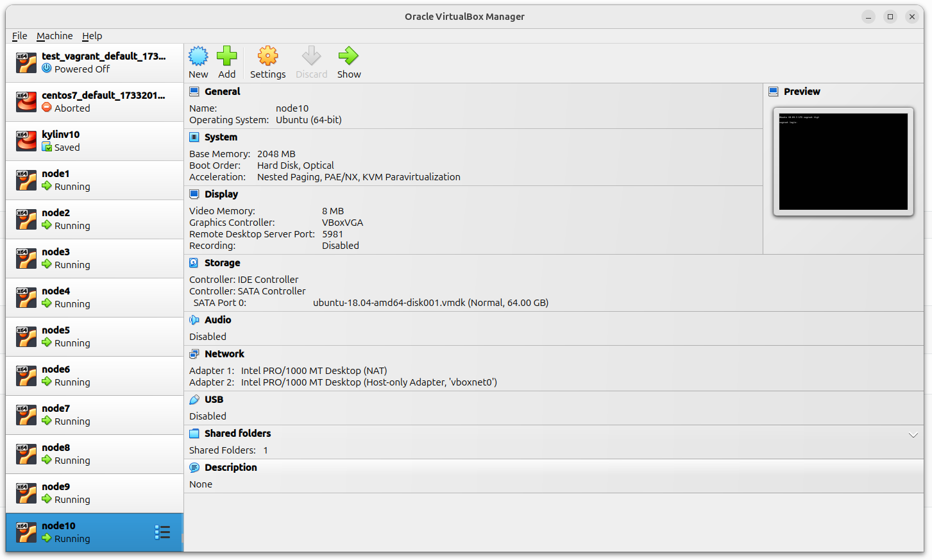Maximize the VirtualBox Manager window

coord(890,17)
